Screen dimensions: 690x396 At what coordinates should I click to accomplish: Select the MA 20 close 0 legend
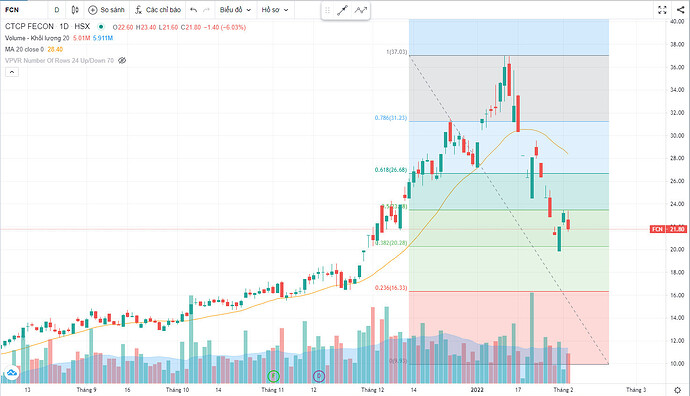24,49
